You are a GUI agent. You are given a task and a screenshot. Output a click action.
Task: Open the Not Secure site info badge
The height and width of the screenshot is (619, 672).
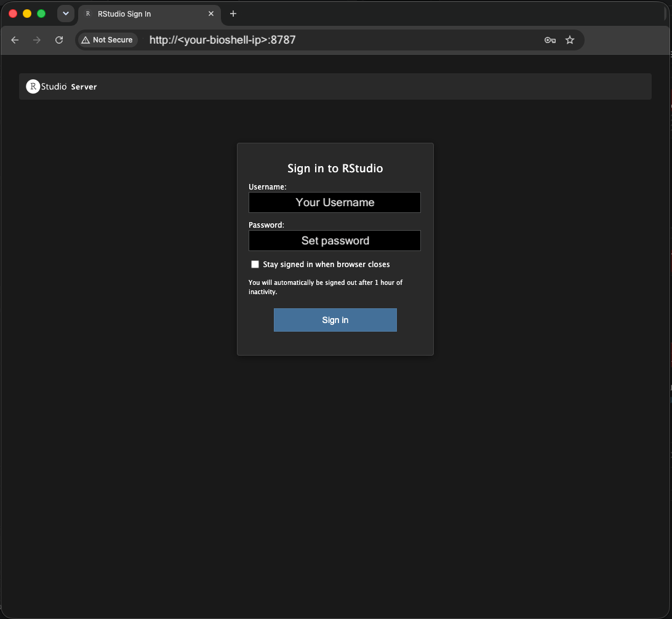click(108, 40)
